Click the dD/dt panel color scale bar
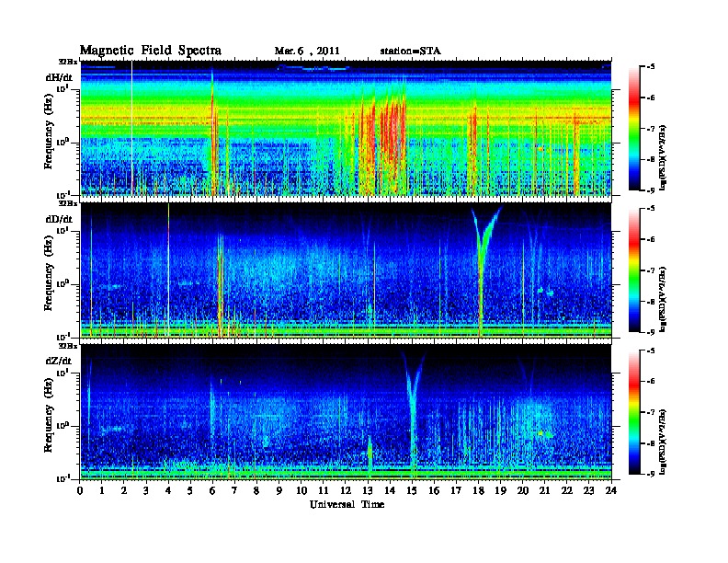Viewport: 728px width, 563px height. pos(634,270)
